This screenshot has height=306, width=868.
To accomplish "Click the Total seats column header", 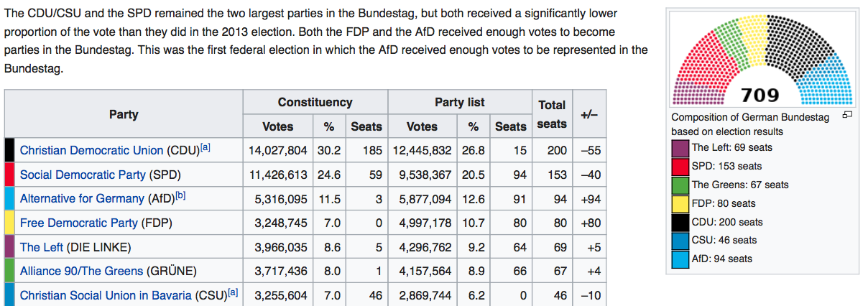I will click(x=552, y=114).
